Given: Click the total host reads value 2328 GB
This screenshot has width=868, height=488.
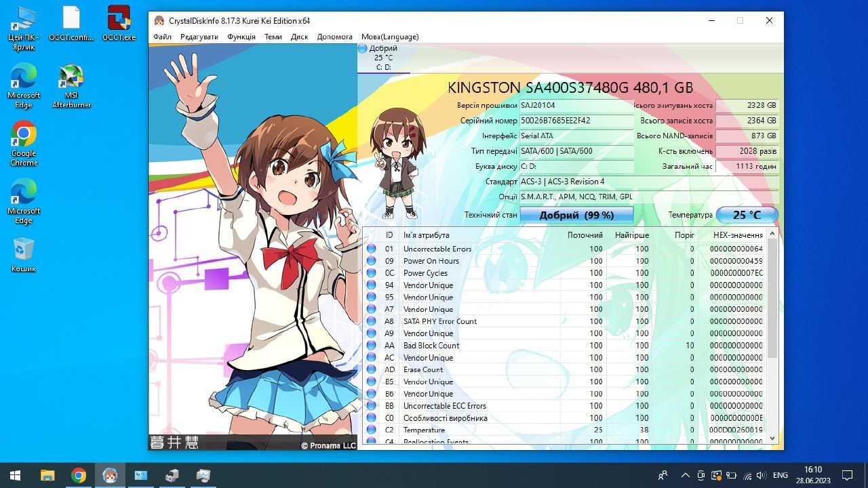Looking at the screenshot, I should 747,106.
